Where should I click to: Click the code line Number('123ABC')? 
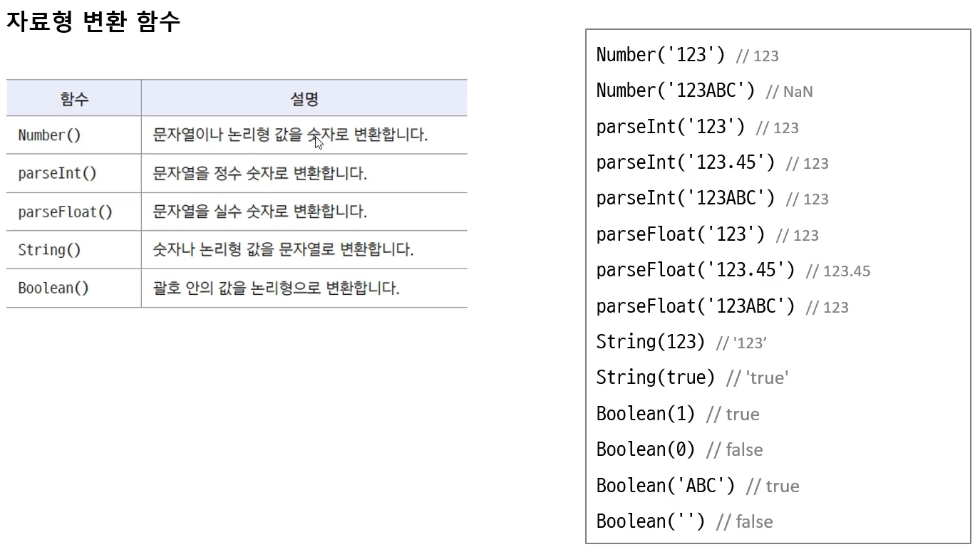pyautogui.click(x=675, y=90)
